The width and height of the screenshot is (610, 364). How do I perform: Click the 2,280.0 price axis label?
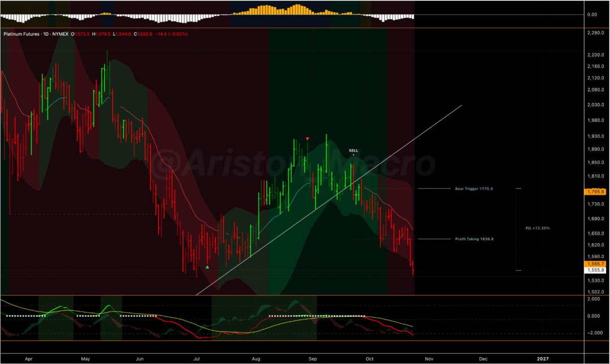pos(596,33)
